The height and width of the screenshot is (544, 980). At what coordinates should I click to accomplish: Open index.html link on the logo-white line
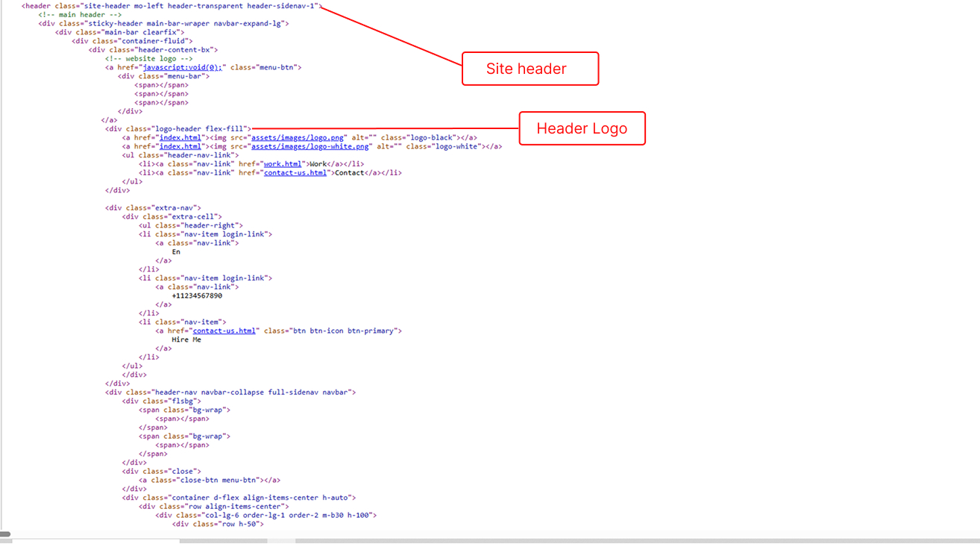point(180,147)
